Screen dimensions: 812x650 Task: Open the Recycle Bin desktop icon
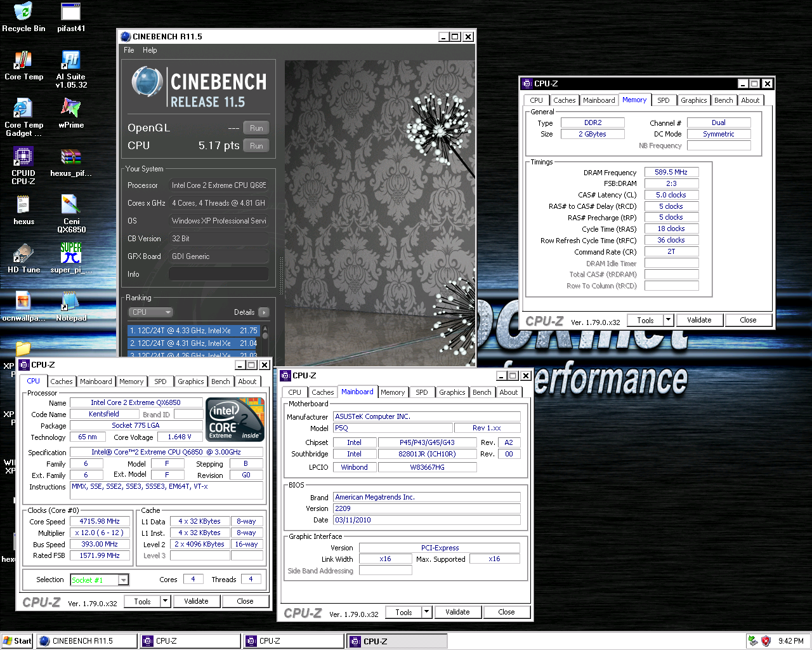coord(23,17)
